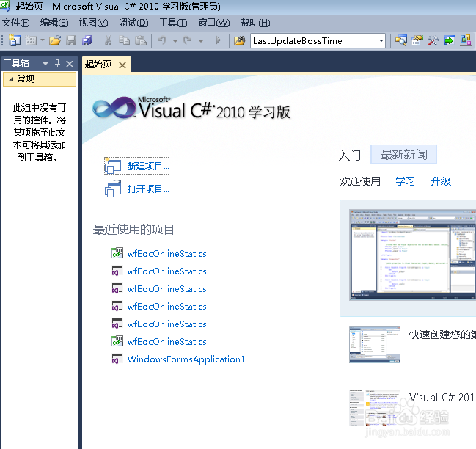Viewport: 476px width, 449px height.
Task: Open the 调试(D) menu
Action: 133,23
